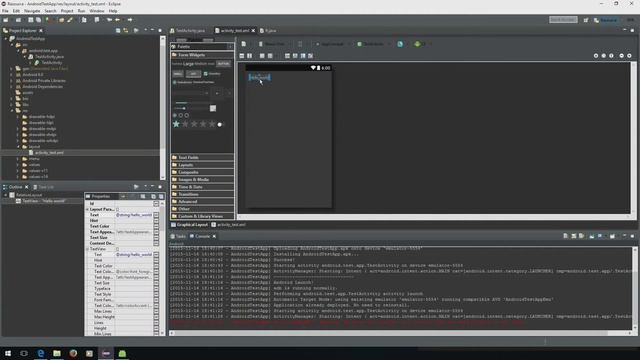Open Microsoft Edge from the taskbar
The image size is (640, 360).
click(x=40, y=353)
